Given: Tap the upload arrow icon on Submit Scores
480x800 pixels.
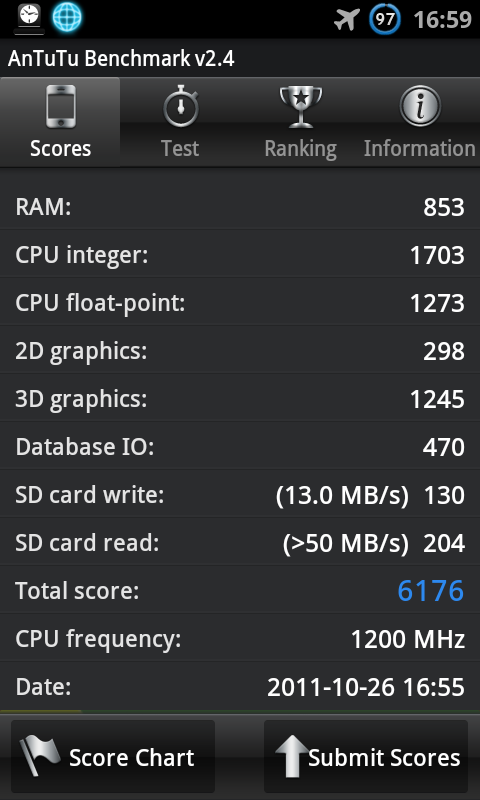Looking at the screenshot, I should coord(293,756).
